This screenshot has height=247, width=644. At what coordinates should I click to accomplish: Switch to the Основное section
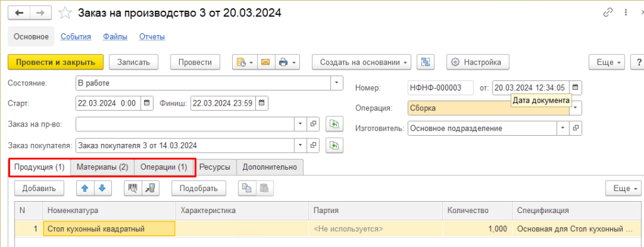pos(31,37)
